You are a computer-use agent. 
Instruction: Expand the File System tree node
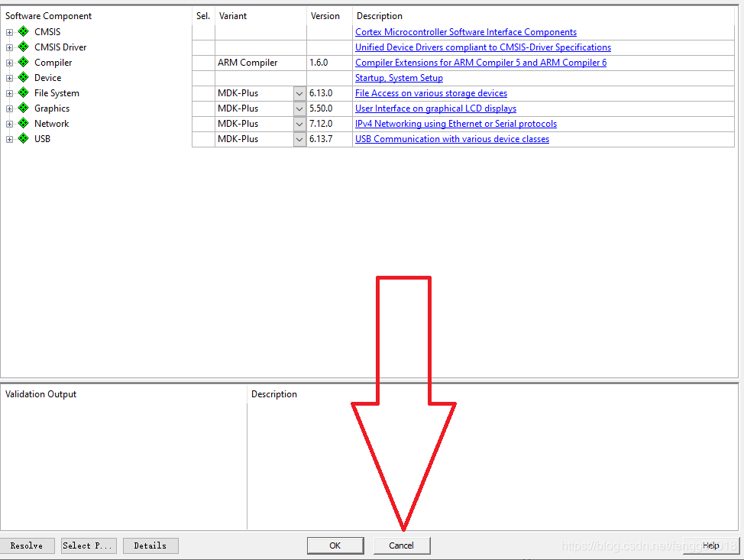tap(9, 93)
